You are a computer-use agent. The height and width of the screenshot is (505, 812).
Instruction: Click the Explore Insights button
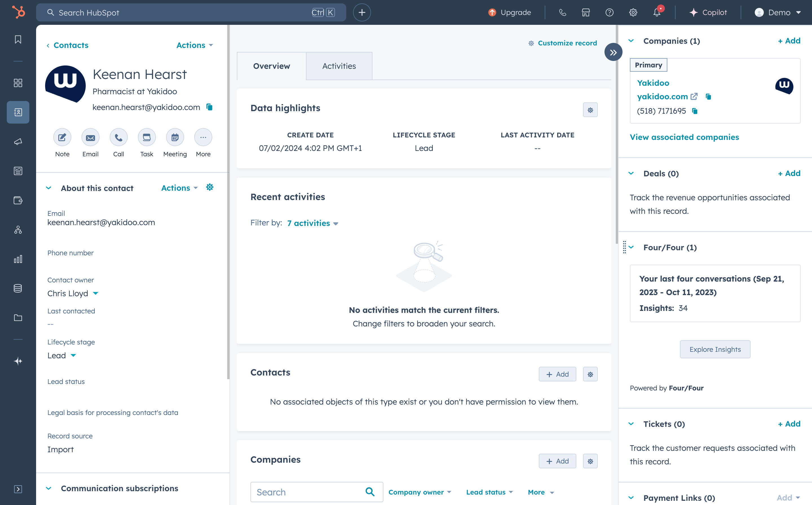pos(715,349)
